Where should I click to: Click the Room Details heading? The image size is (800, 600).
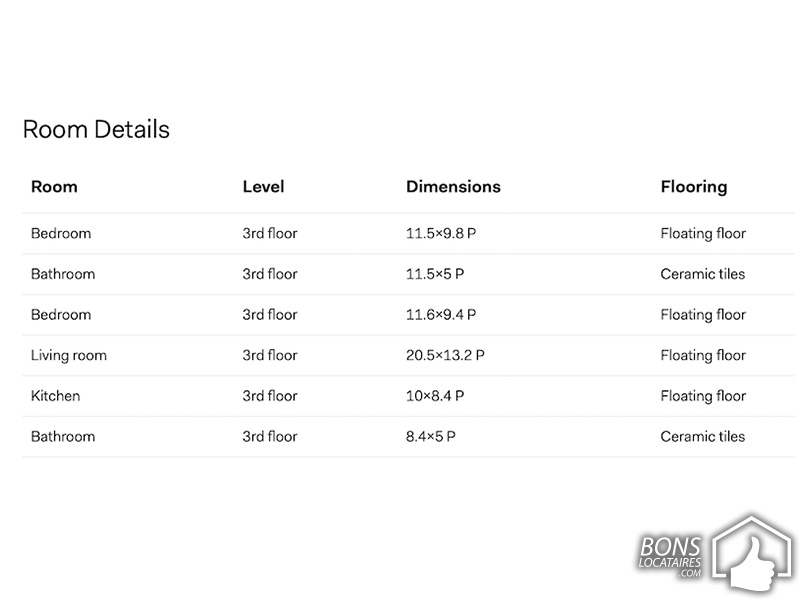(x=96, y=129)
